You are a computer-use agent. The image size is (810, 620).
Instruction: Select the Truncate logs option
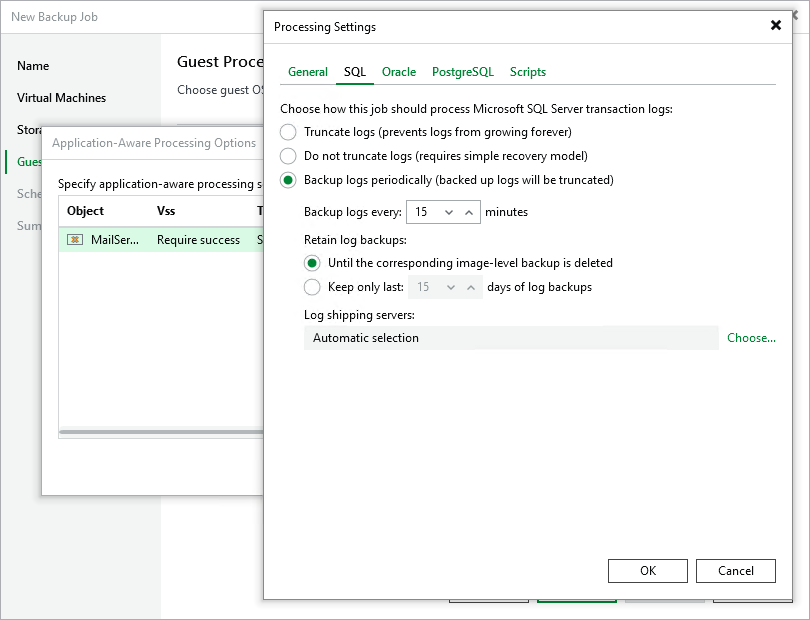[287, 132]
